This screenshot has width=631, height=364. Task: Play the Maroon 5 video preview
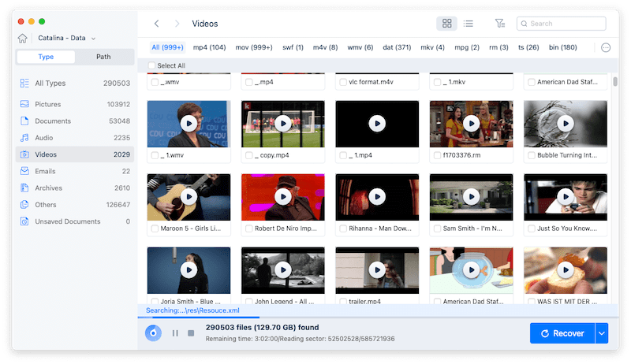[x=189, y=197]
